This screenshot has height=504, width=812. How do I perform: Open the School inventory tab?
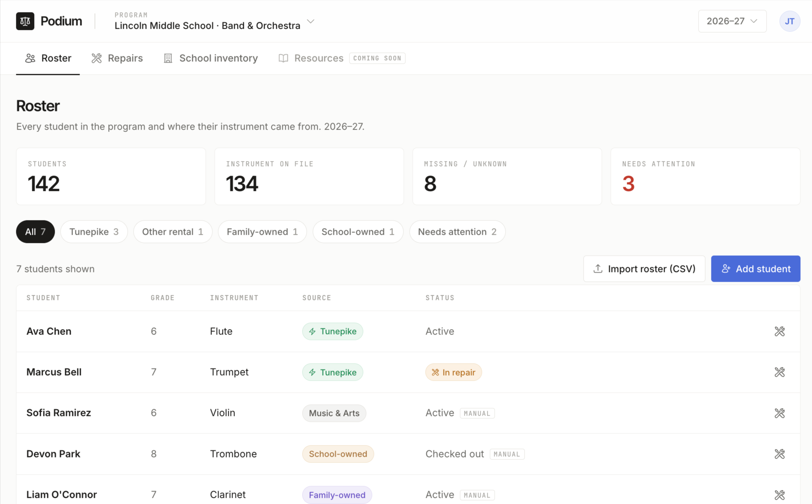[x=210, y=58]
